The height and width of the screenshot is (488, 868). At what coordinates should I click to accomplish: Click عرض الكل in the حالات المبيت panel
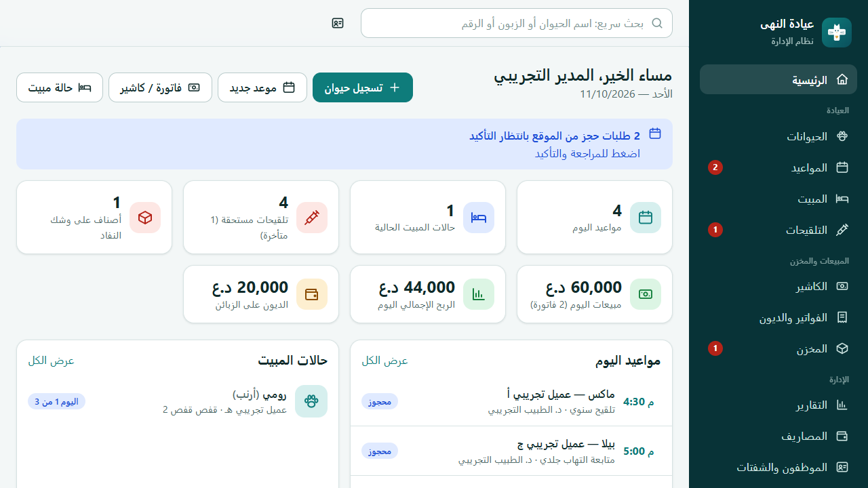(x=52, y=361)
